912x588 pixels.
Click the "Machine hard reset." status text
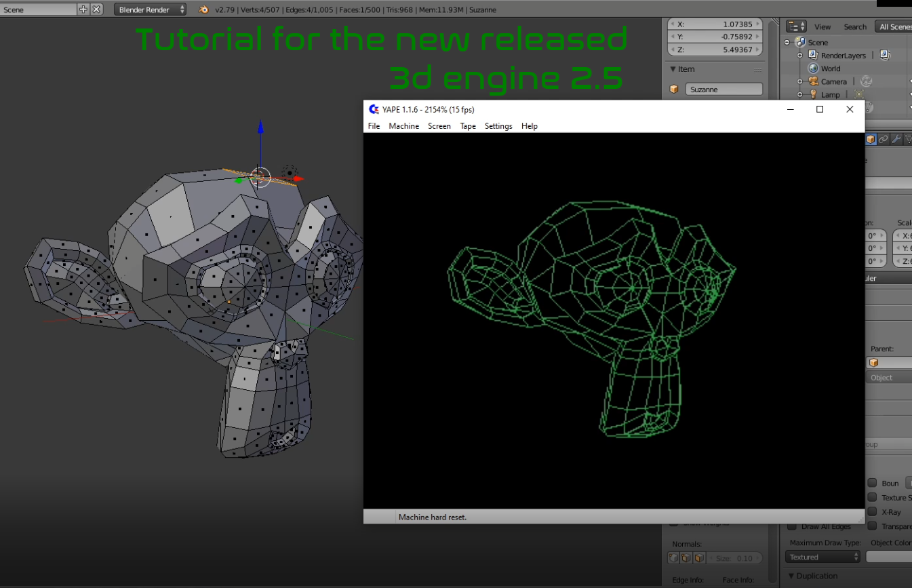pos(433,517)
